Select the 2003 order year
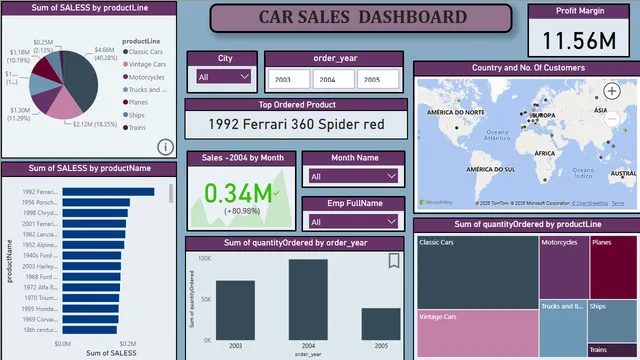The image size is (640, 360). click(289, 79)
